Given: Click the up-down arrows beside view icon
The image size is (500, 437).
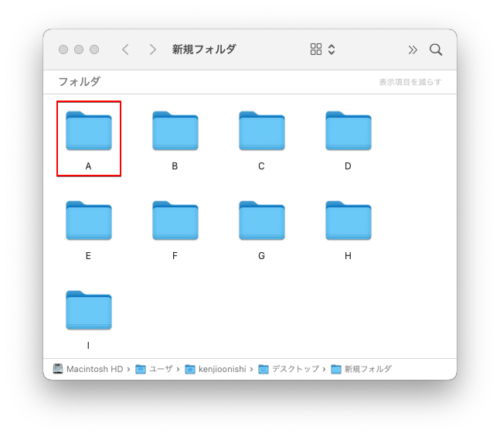Looking at the screenshot, I should coord(331,49).
